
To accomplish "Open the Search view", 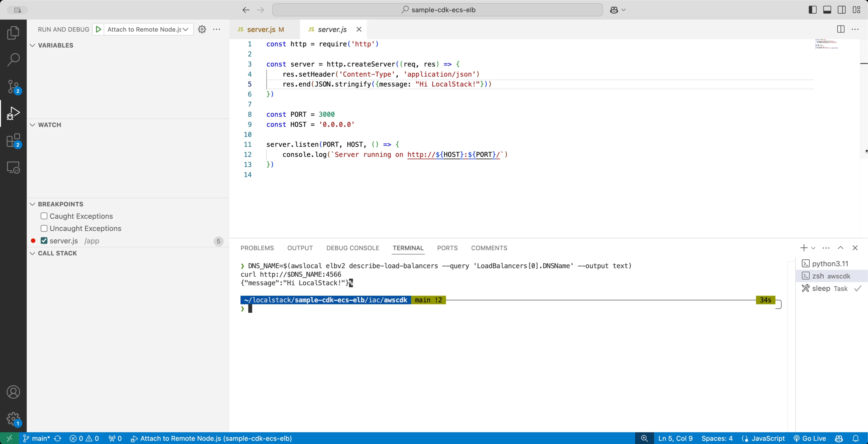I will tap(14, 59).
